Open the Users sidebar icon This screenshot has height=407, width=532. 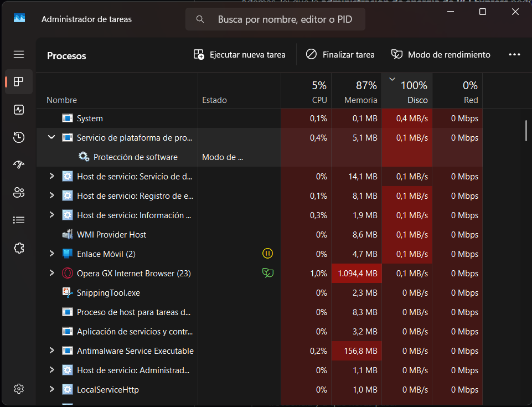19,193
